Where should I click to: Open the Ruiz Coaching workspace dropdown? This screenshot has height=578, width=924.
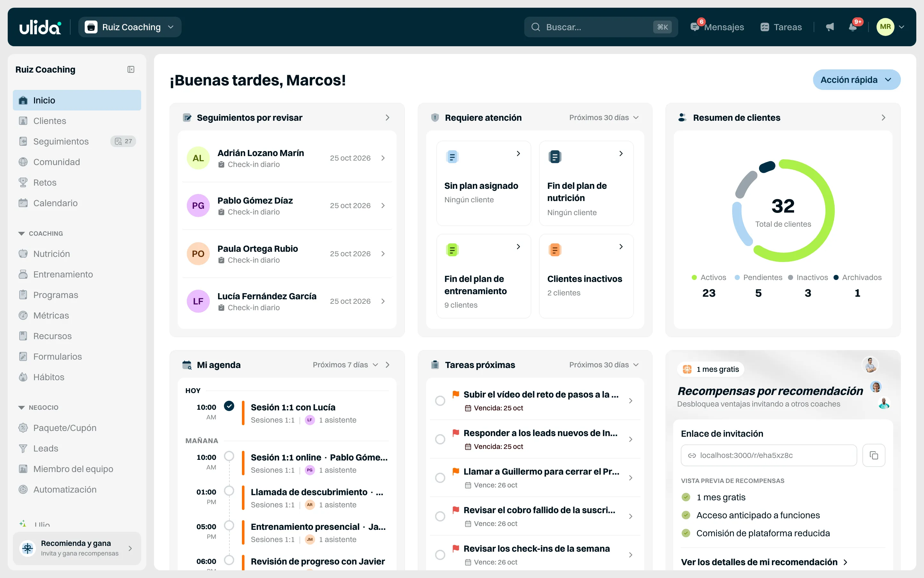130,27
